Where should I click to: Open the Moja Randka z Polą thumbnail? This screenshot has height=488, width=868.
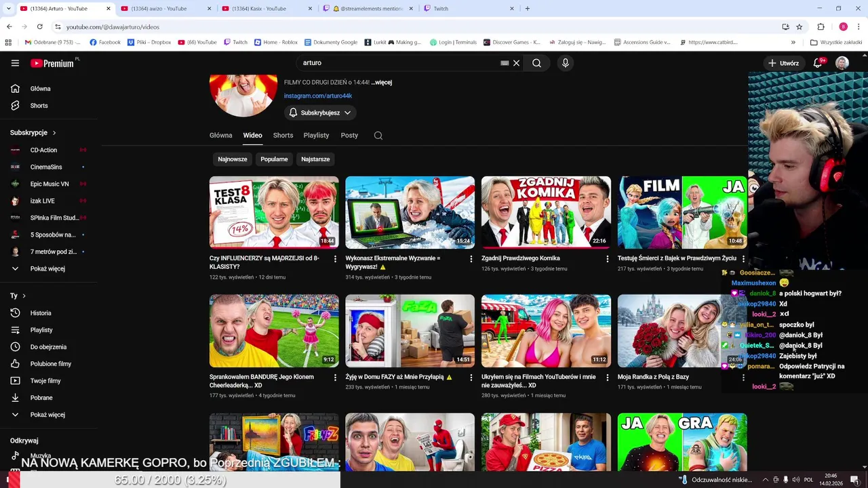click(x=682, y=331)
